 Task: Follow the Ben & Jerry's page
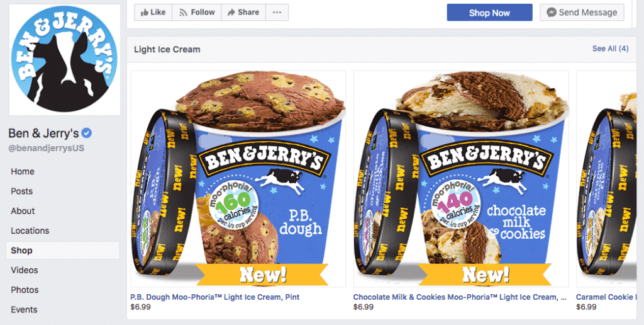tap(197, 13)
